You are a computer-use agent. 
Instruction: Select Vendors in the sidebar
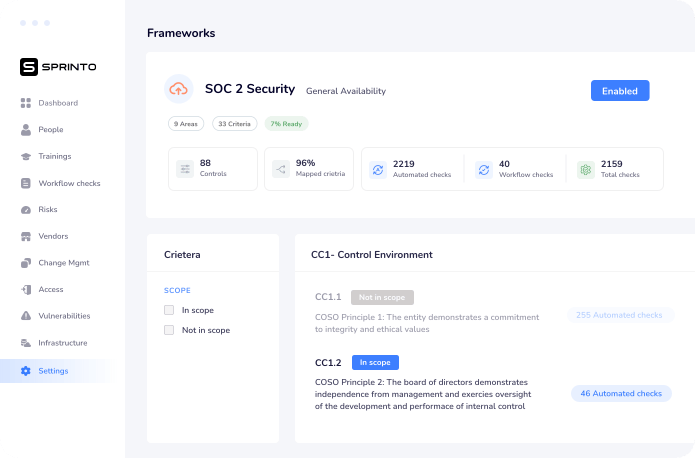pos(53,236)
